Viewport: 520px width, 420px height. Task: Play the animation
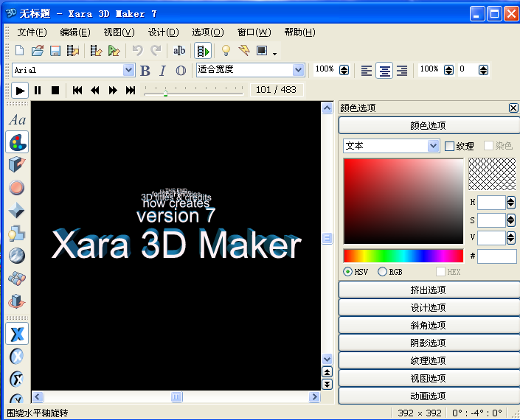tap(20, 91)
